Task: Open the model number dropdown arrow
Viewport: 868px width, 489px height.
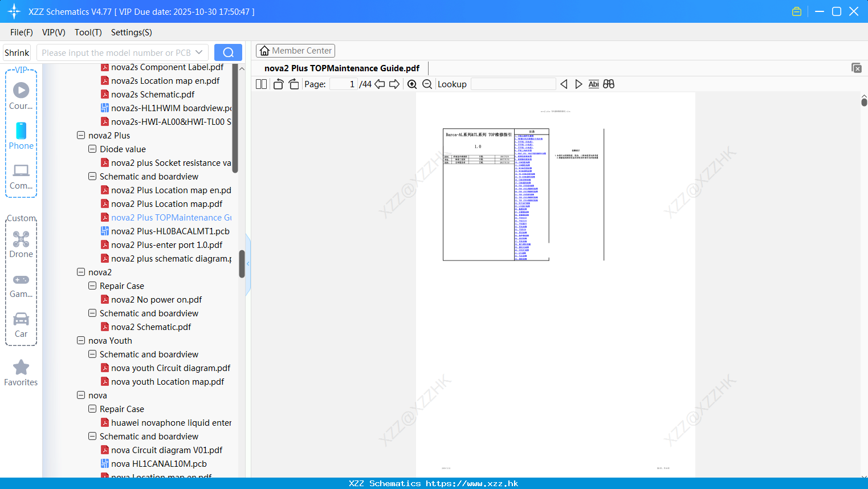Action: point(199,52)
